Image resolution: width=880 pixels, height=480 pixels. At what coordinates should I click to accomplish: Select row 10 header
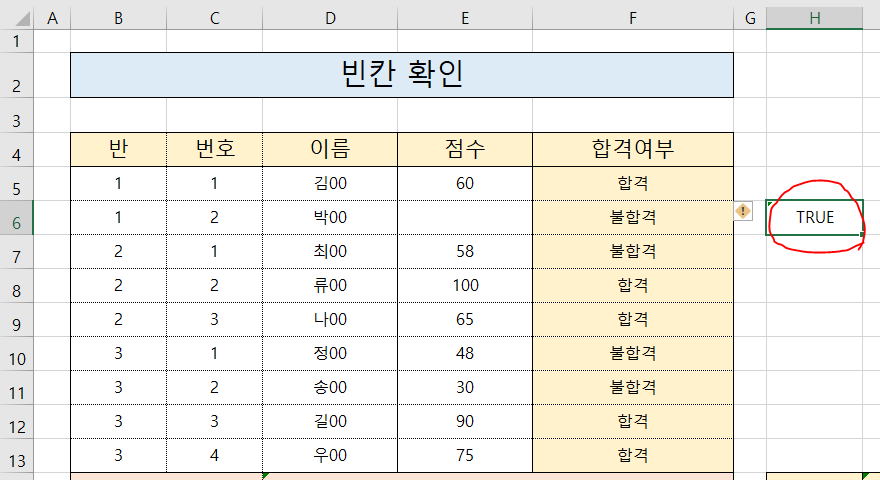coord(16,354)
